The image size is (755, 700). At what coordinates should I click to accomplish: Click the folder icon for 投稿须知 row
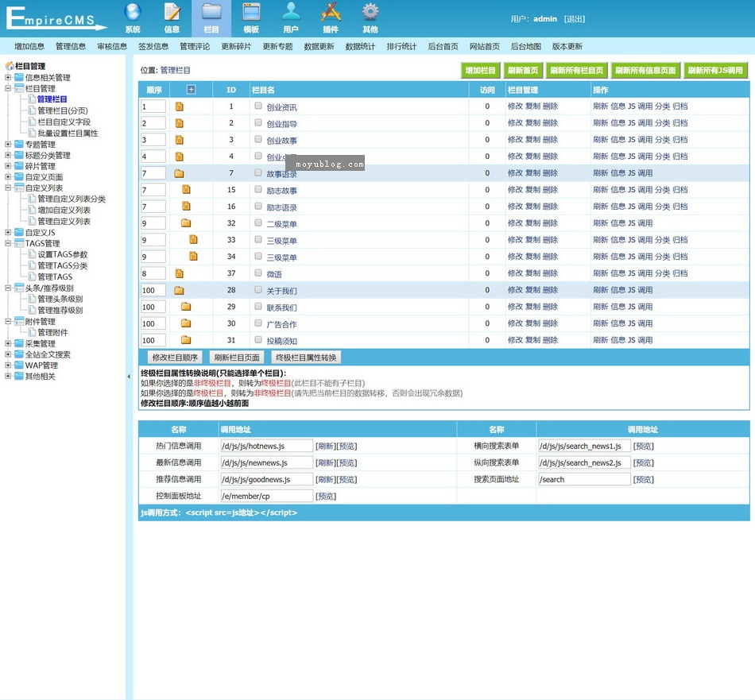186,340
